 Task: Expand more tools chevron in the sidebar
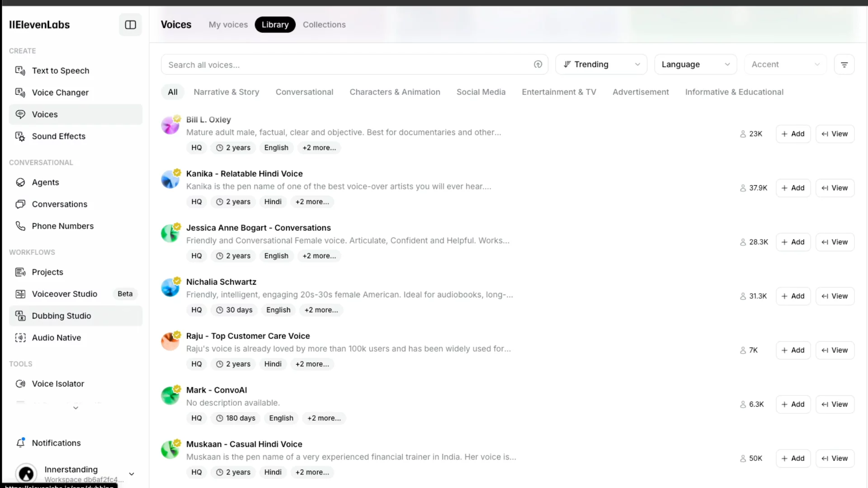click(x=75, y=408)
